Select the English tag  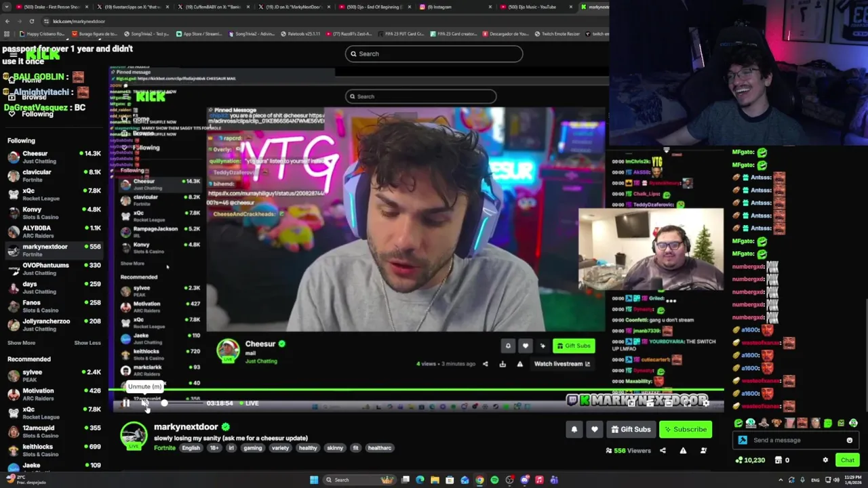pyautogui.click(x=191, y=448)
